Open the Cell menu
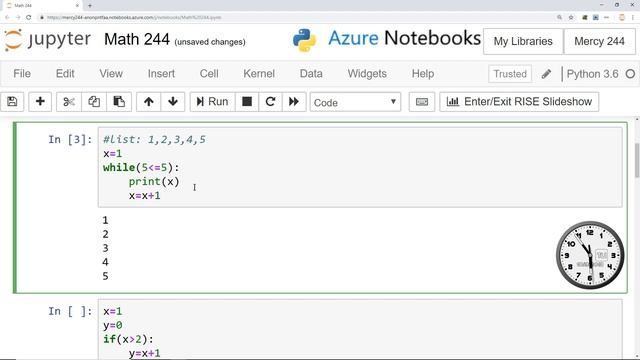Screen dimensions: 640x360 [x=209, y=74]
